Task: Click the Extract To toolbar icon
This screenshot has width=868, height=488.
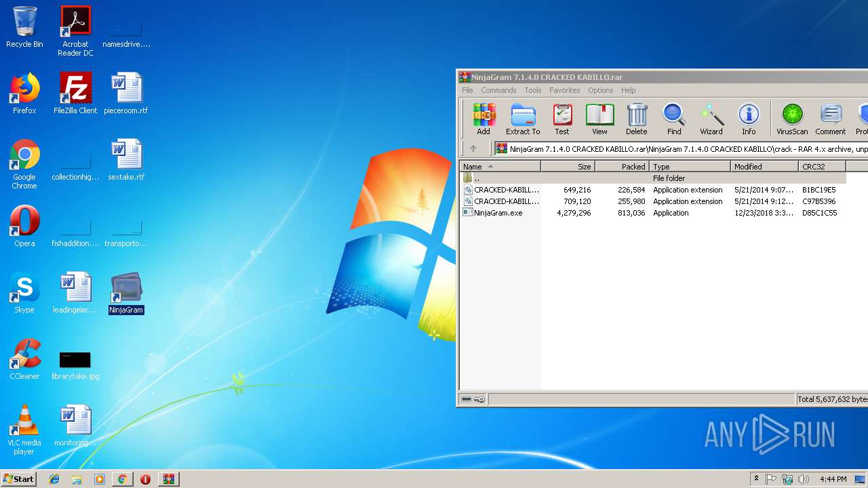Action: coord(523,119)
